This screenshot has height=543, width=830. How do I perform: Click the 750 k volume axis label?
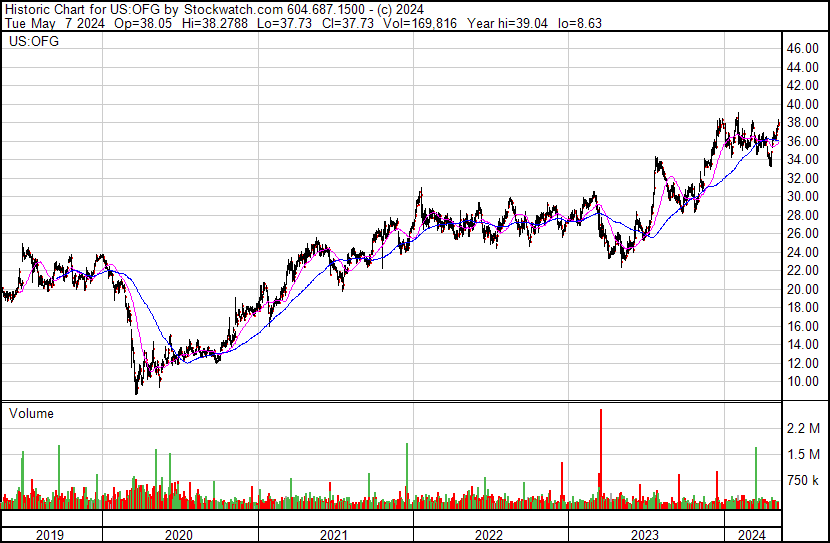tap(803, 481)
